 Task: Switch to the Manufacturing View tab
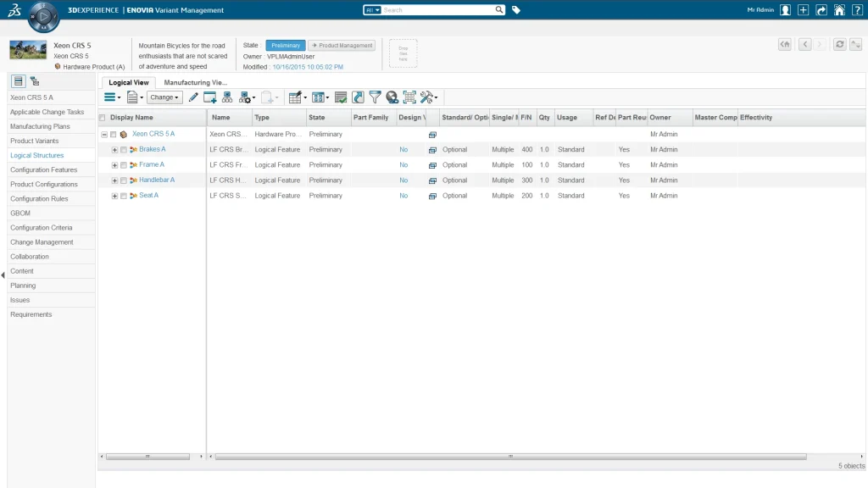point(195,82)
